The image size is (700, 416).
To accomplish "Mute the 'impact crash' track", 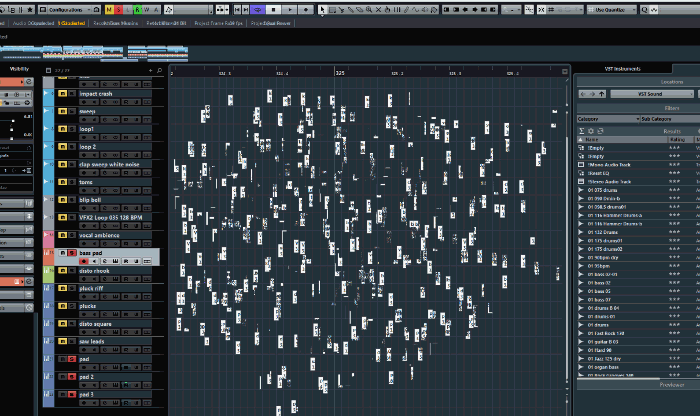I will pyautogui.click(x=62, y=94).
